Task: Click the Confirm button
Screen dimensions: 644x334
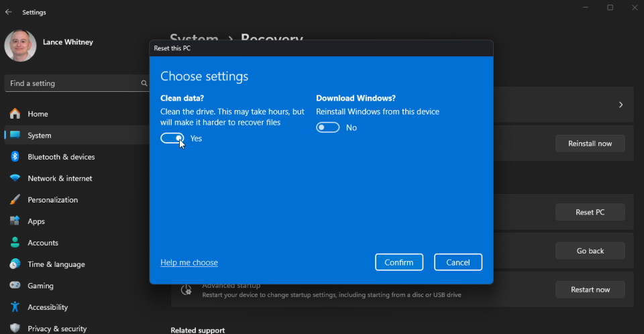Action: pos(398,262)
